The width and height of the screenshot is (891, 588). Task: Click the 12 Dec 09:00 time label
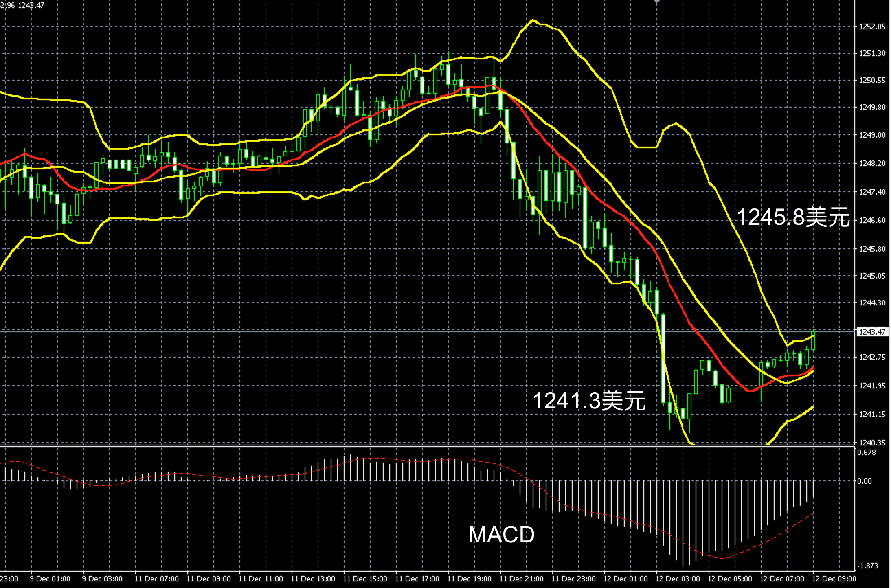(x=834, y=579)
